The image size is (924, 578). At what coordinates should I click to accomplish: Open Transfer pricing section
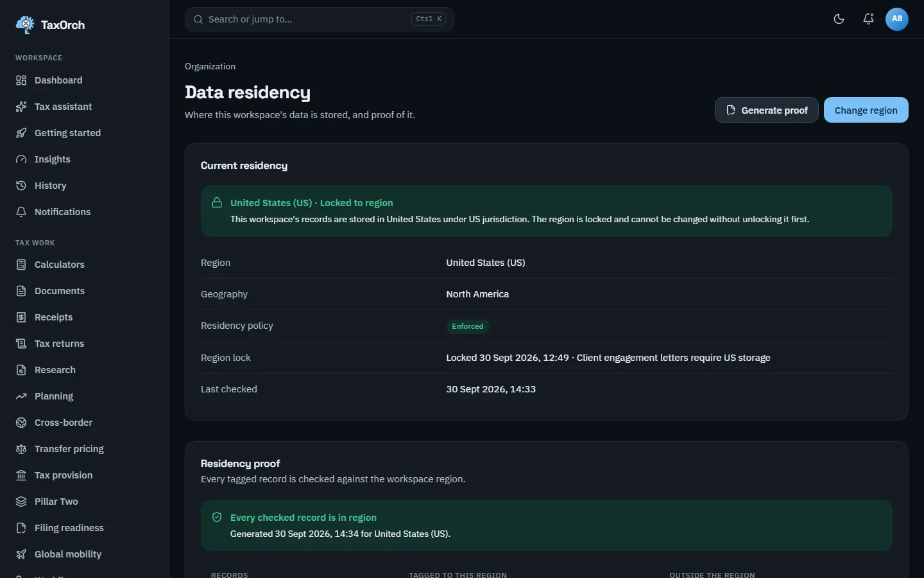[x=85, y=449]
